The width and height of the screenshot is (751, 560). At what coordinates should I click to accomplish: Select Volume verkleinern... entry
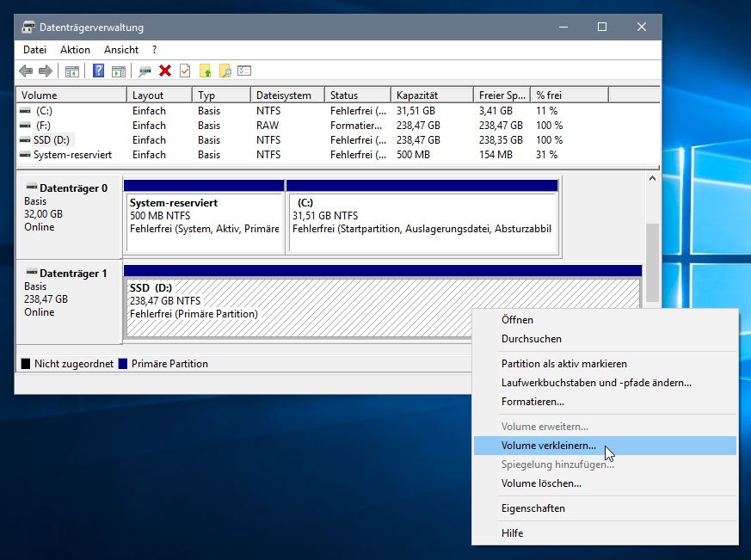[605, 446]
